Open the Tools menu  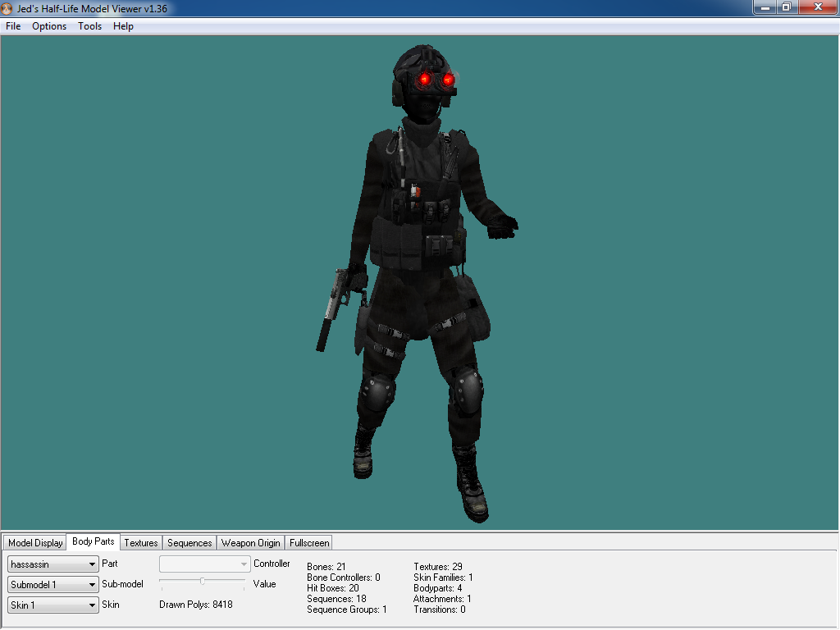coord(89,26)
